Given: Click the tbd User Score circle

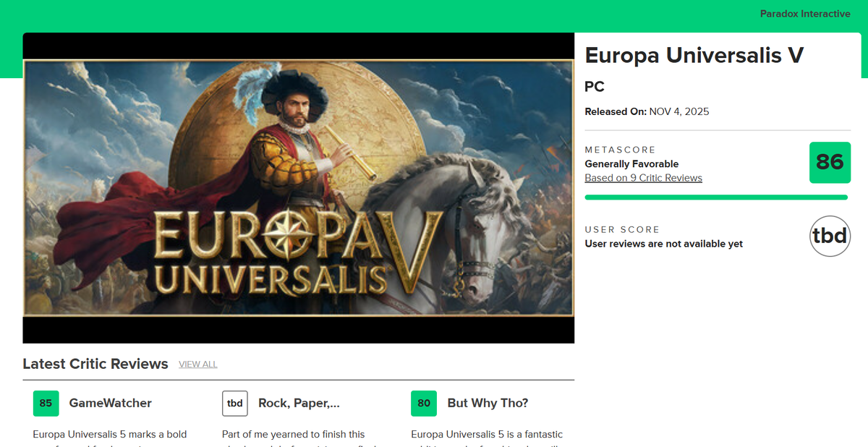Looking at the screenshot, I should click(830, 236).
